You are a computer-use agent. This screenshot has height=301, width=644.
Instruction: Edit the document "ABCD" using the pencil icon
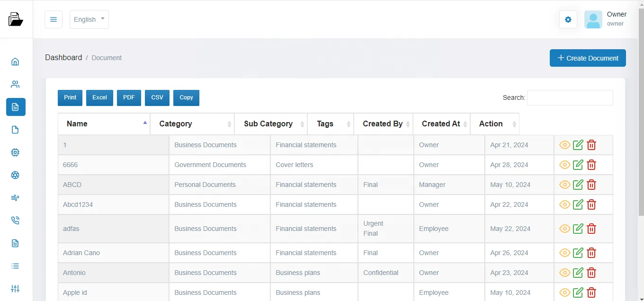click(x=578, y=185)
